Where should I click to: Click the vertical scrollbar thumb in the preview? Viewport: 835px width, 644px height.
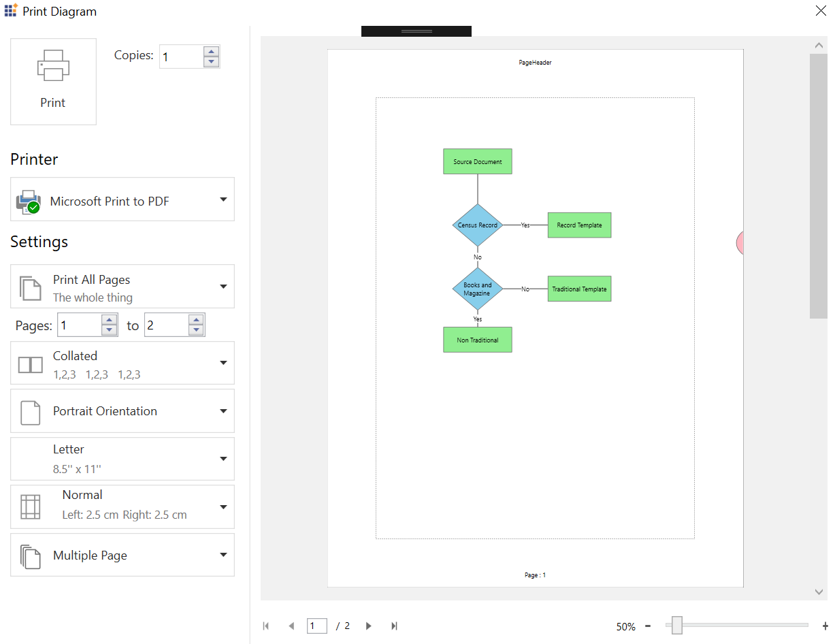[819, 186]
